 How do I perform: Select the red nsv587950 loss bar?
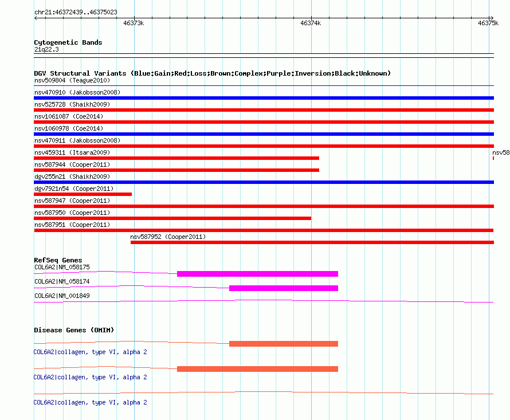pos(172,218)
